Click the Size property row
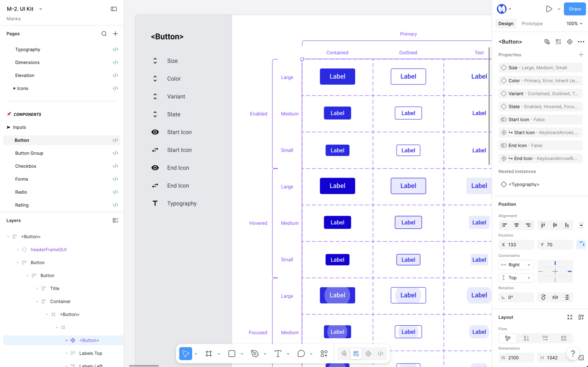The height and width of the screenshot is (367, 588). click(540, 68)
